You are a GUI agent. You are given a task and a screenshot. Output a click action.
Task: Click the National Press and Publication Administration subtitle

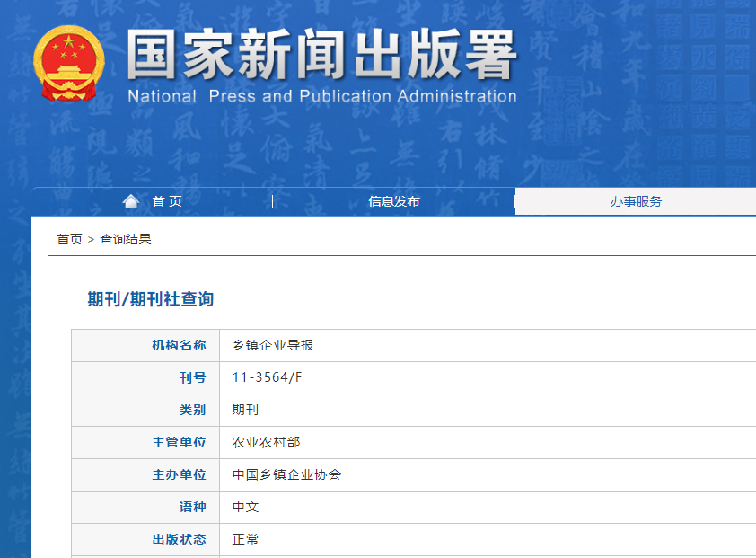322,96
